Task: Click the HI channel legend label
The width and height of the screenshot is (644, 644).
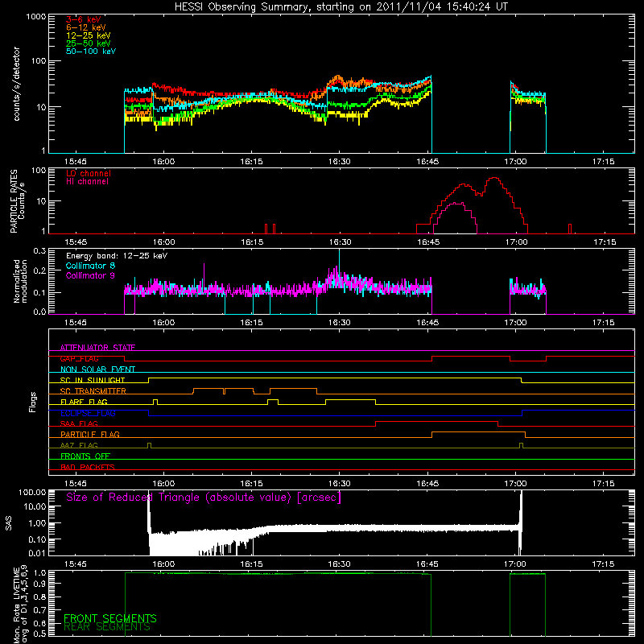Action: coord(87,182)
